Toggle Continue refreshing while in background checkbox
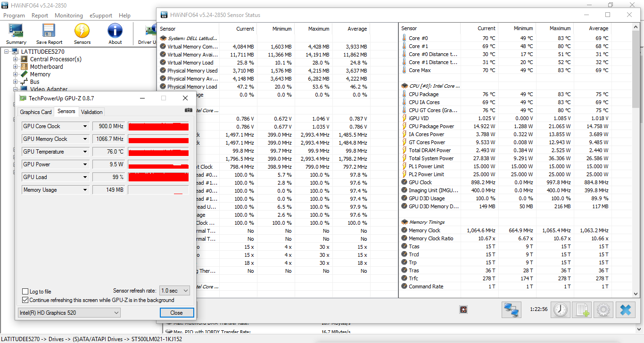The height and width of the screenshot is (343, 644). 25,300
